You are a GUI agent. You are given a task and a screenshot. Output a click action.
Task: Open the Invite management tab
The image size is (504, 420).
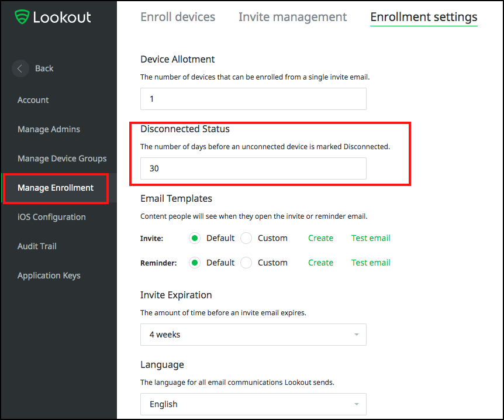[x=292, y=17]
